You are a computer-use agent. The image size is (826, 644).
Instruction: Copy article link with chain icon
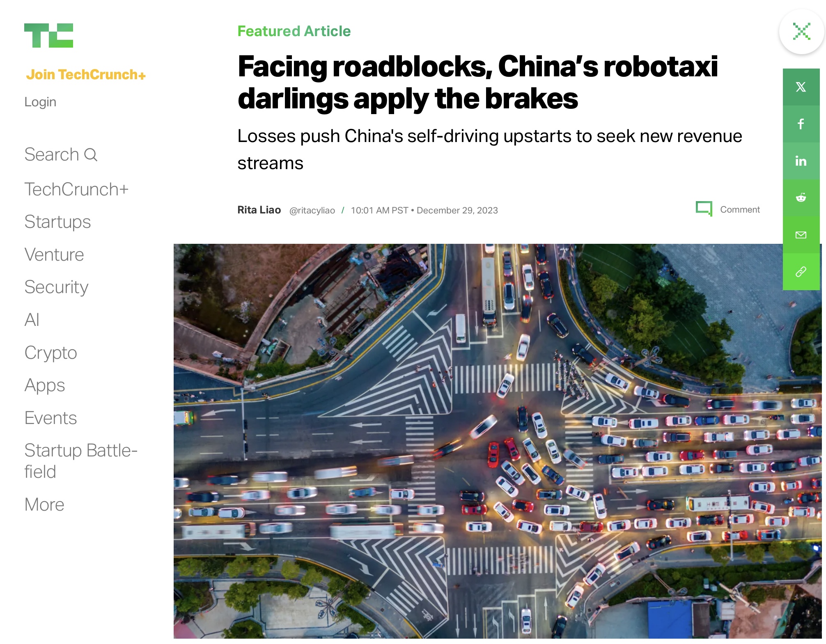coord(801,272)
